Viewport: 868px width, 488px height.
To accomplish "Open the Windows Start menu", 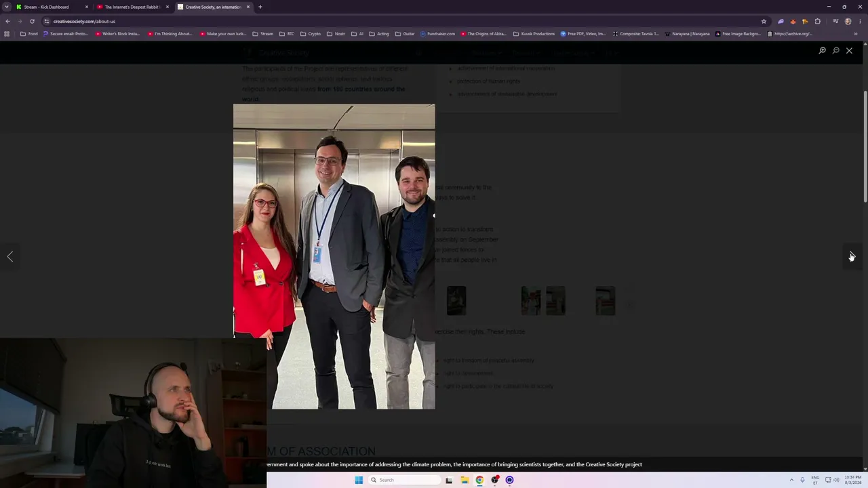I will pyautogui.click(x=359, y=480).
